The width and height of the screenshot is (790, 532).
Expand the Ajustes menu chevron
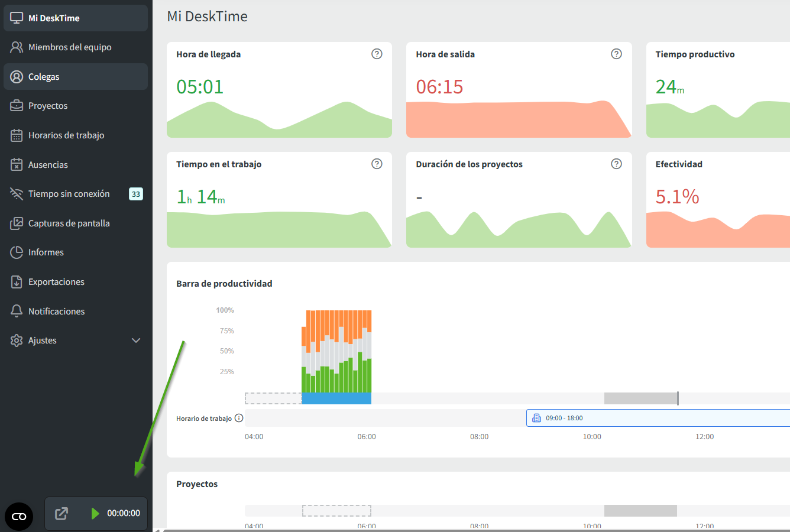[x=136, y=340]
